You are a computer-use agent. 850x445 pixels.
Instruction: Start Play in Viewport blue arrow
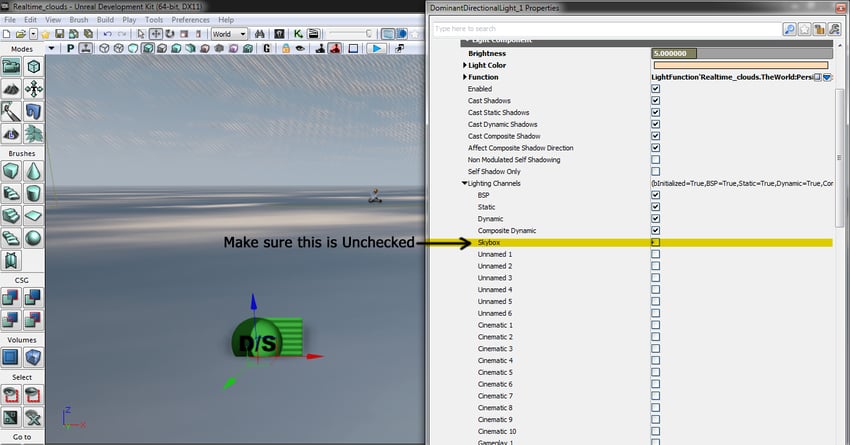[376, 49]
